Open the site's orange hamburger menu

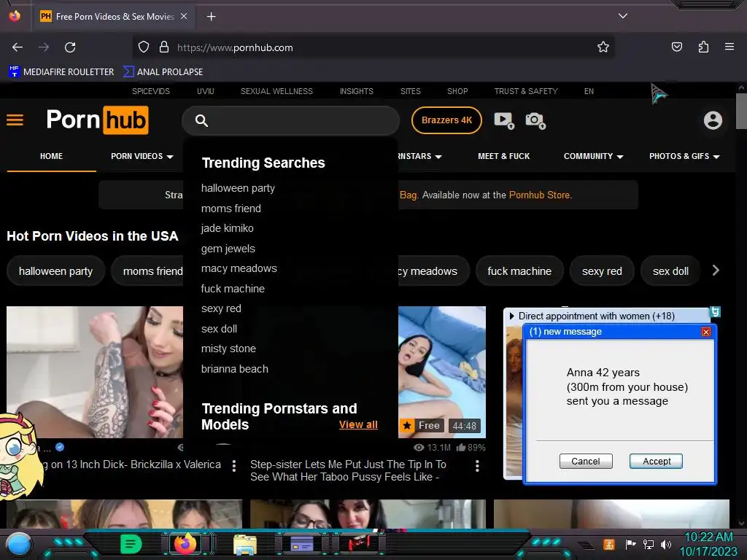pos(15,120)
